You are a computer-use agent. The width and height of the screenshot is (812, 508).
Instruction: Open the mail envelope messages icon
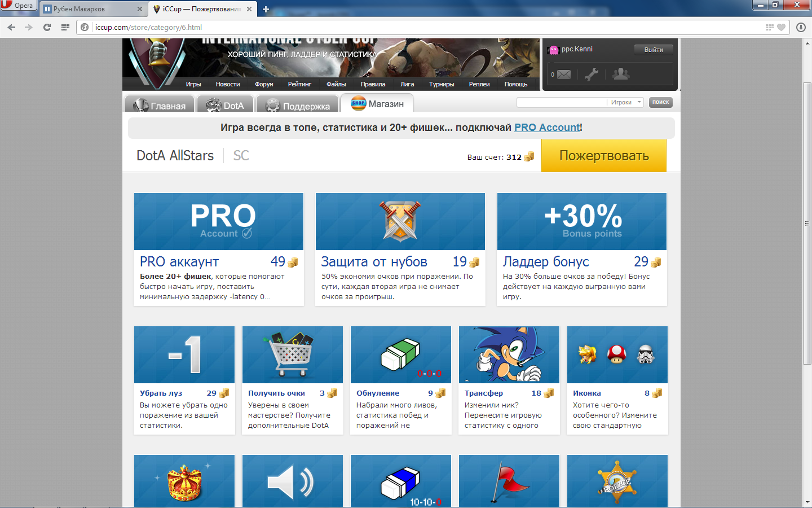[x=564, y=75]
